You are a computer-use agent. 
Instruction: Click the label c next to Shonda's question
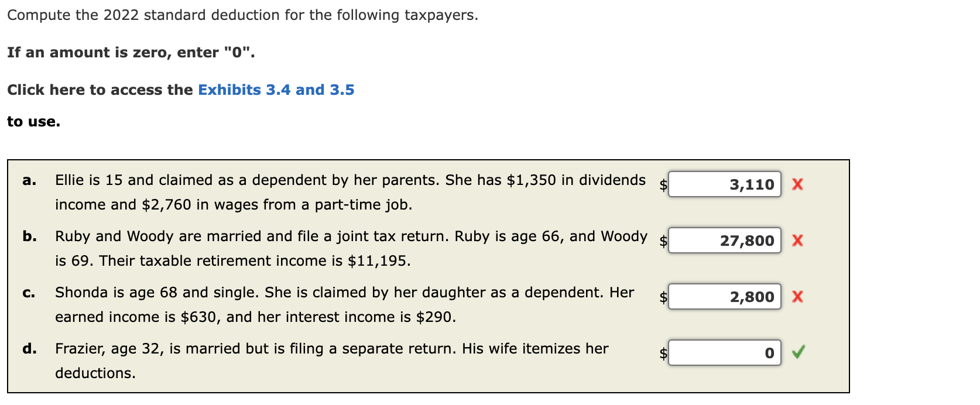point(28,292)
